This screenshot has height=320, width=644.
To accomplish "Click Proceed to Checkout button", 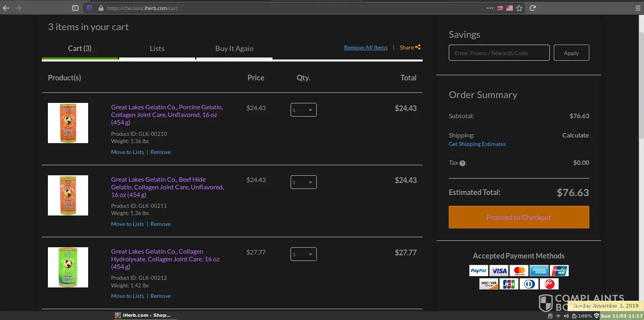I will (519, 217).
